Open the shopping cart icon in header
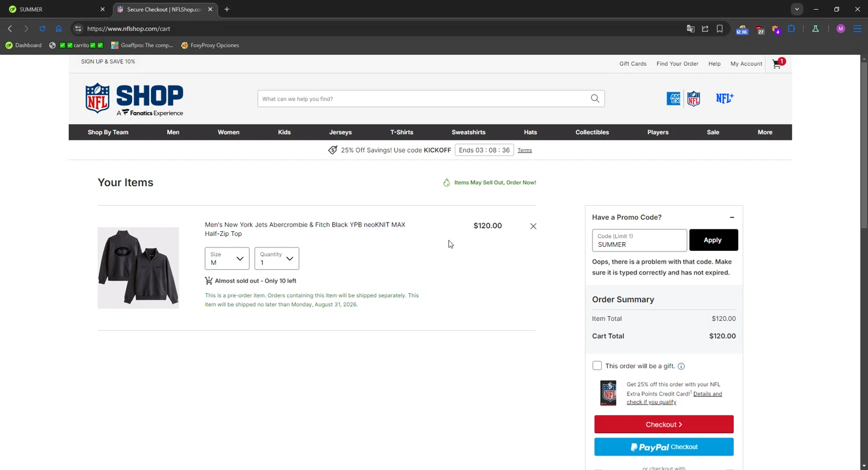Image resolution: width=868 pixels, height=470 pixels. (x=778, y=64)
